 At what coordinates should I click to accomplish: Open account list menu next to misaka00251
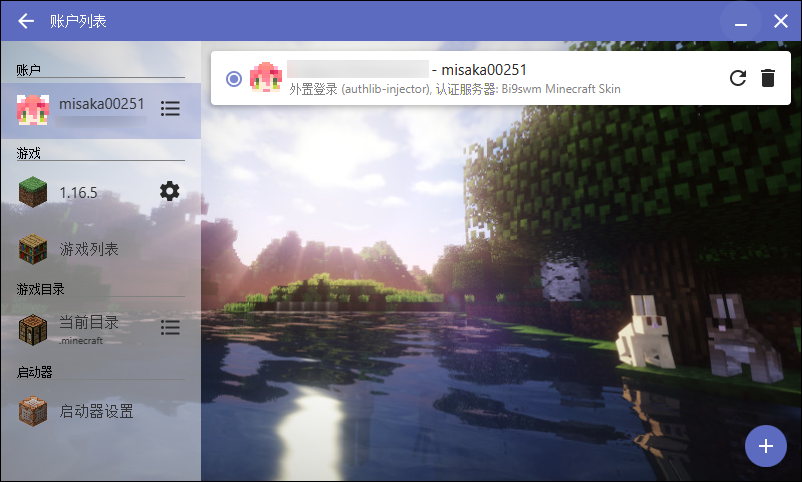[x=170, y=108]
